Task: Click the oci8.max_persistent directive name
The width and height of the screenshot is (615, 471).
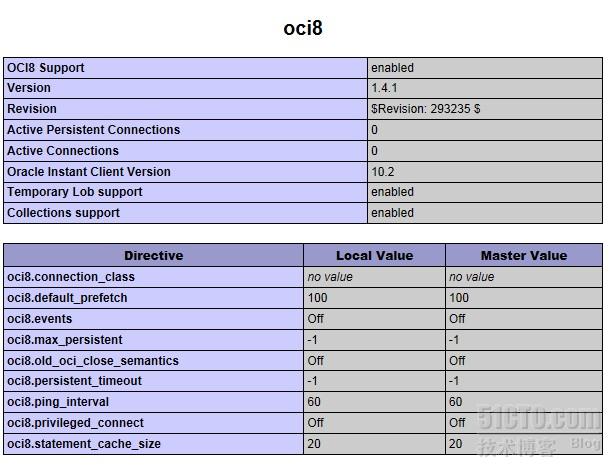Action: (x=65, y=339)
